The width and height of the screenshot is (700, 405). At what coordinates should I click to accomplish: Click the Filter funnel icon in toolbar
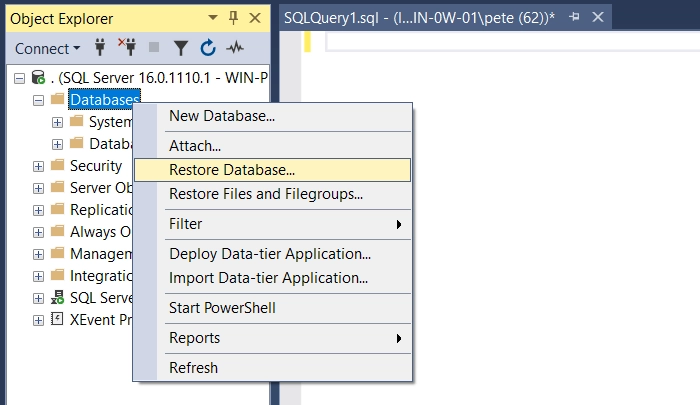[181, 48]
